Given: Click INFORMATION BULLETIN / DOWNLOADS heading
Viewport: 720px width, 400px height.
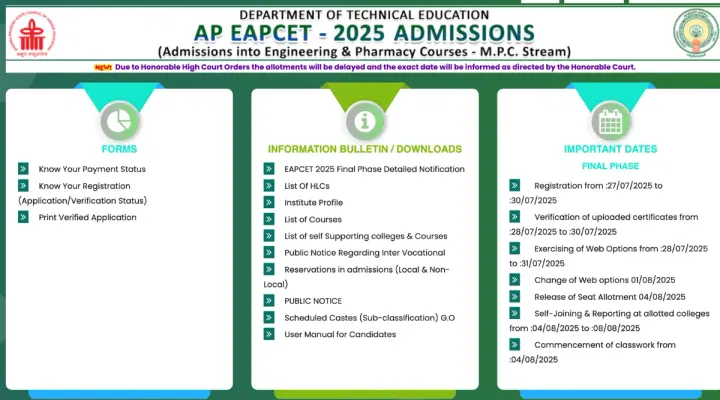Looking at the screenshot, I should coord(365,149).
